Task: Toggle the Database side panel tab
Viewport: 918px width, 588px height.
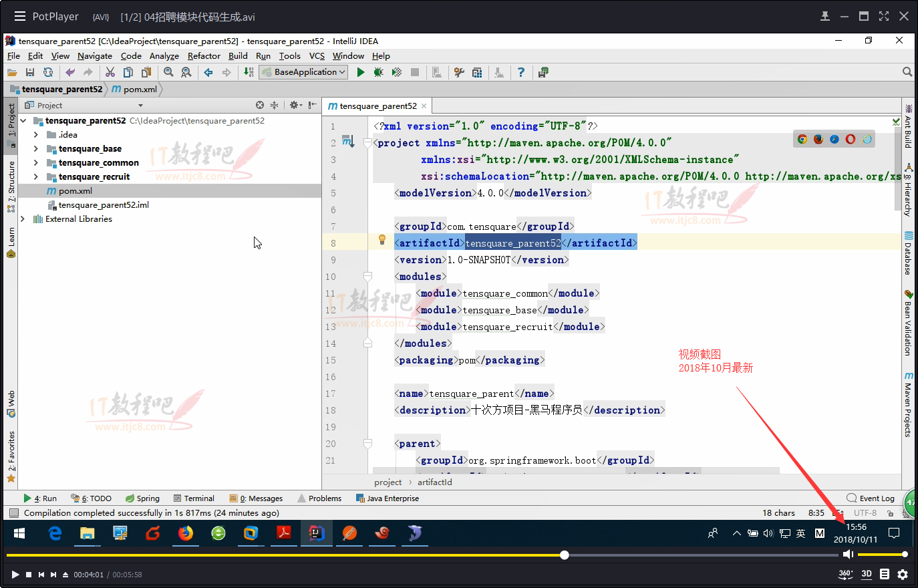Action: coord(908,253)
